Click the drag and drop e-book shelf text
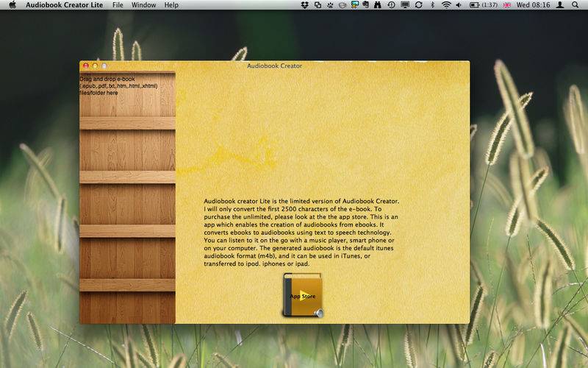 tap(118, 85)
